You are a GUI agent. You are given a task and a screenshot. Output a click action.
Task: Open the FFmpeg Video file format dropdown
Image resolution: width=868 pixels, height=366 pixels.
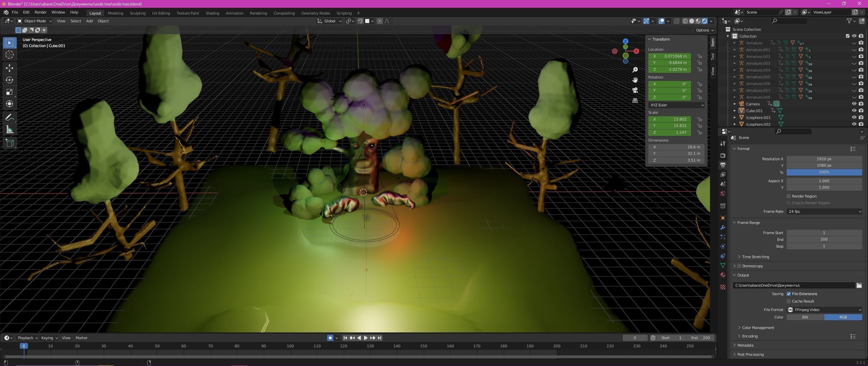(824, 310)
